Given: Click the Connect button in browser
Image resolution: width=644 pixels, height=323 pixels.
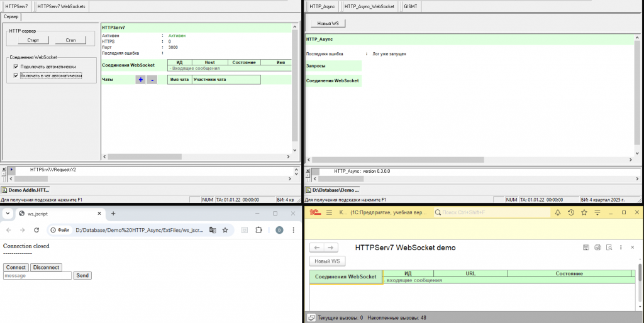Looking at the screenshot, I should point(16,267).
